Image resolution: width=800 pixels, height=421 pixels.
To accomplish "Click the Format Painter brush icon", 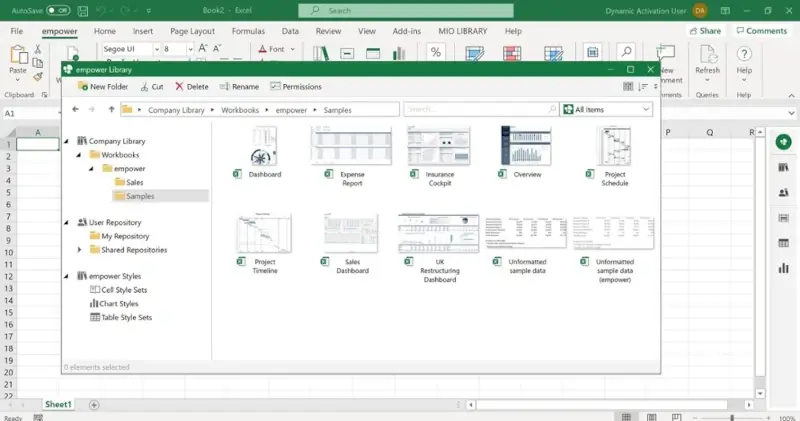I will coord(38,77).
